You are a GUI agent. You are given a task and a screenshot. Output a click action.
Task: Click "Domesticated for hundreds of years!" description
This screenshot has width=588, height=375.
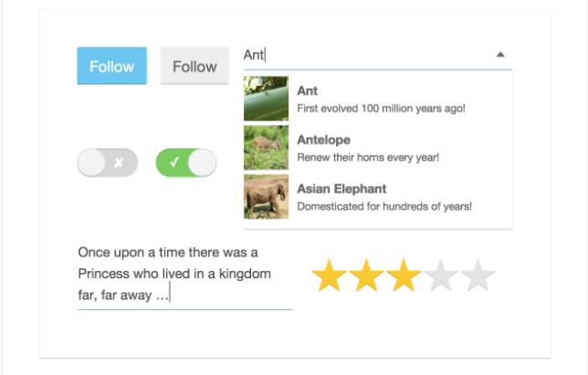pos(384,206)
